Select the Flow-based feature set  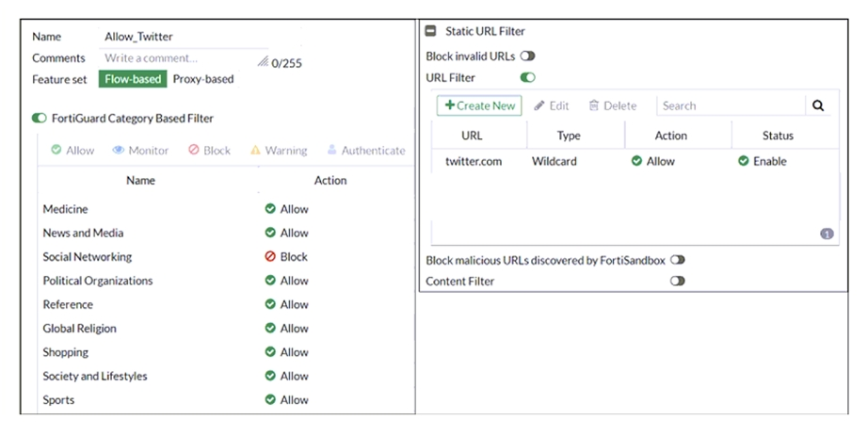(133, 79)
